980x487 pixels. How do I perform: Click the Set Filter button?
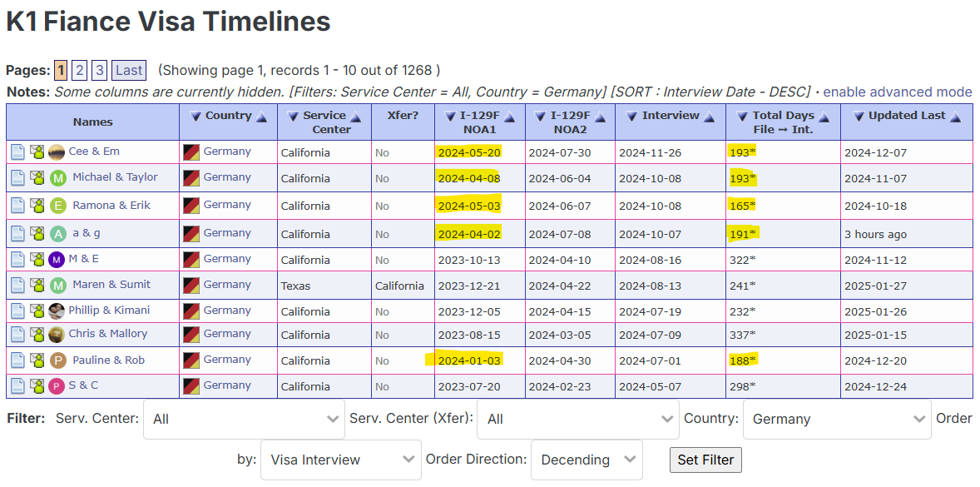pos(705,460)
